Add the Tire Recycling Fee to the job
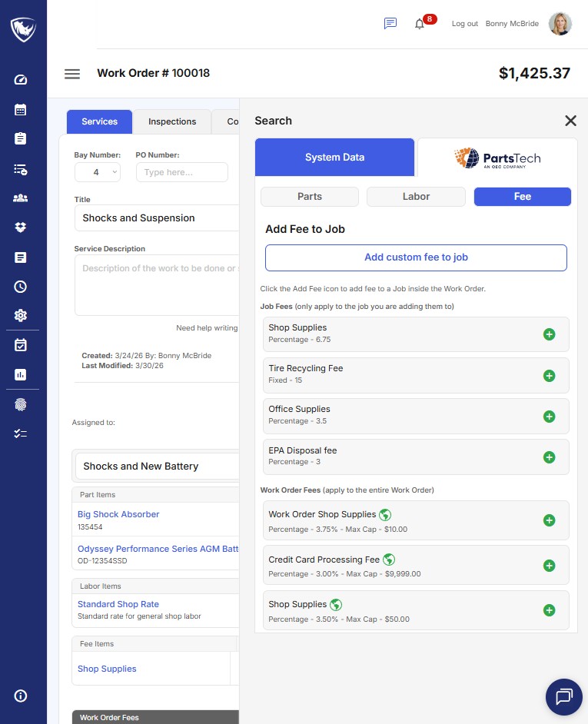588x724 pixels. (x=549, y=376)
